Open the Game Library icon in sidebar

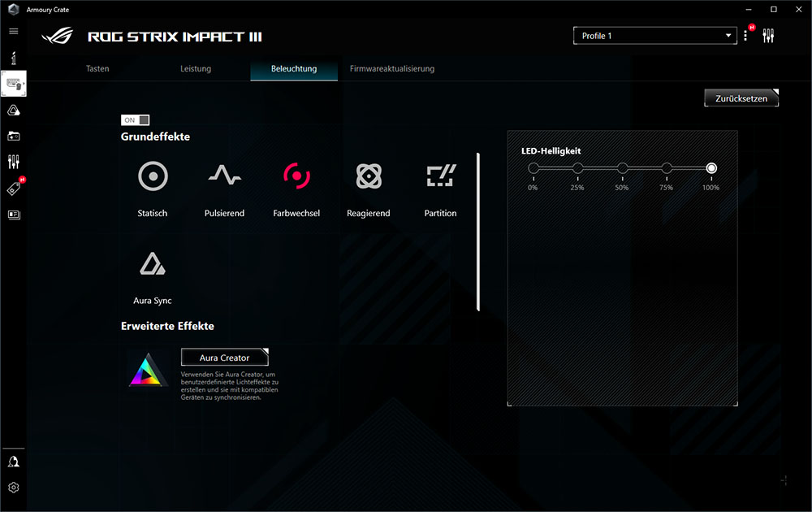point(14,137)
